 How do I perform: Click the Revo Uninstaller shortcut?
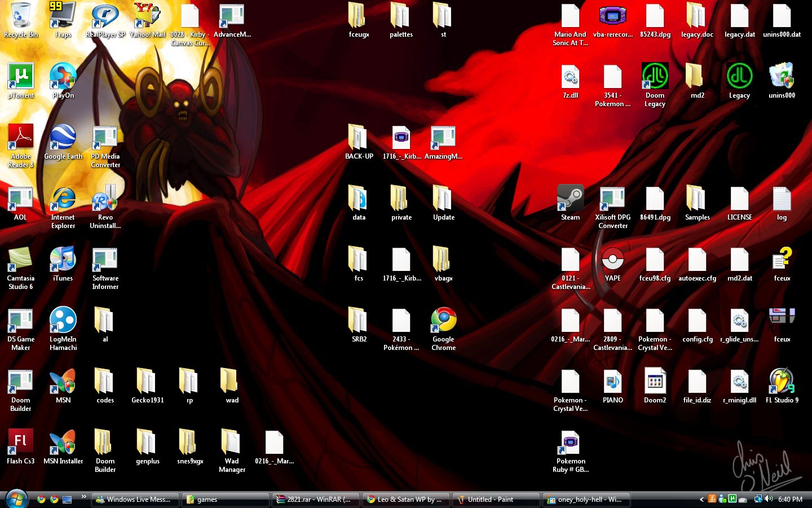[x=105, y=207]
